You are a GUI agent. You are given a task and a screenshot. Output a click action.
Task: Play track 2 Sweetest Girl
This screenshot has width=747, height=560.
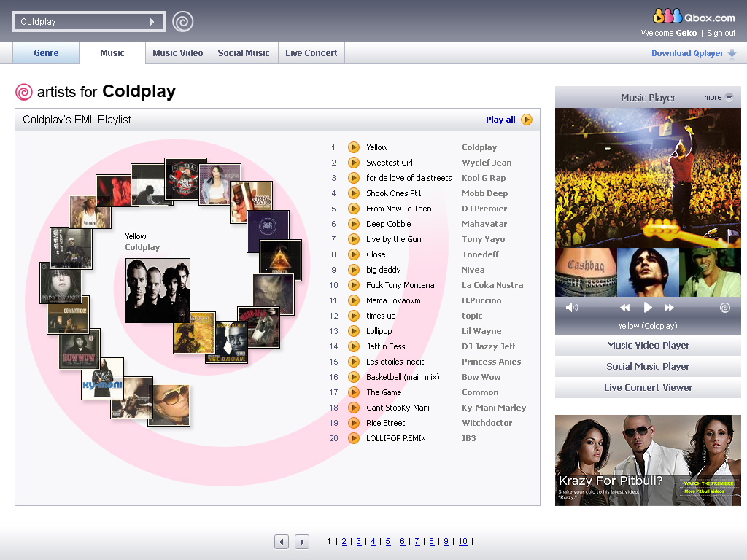[x=354, y=163]
